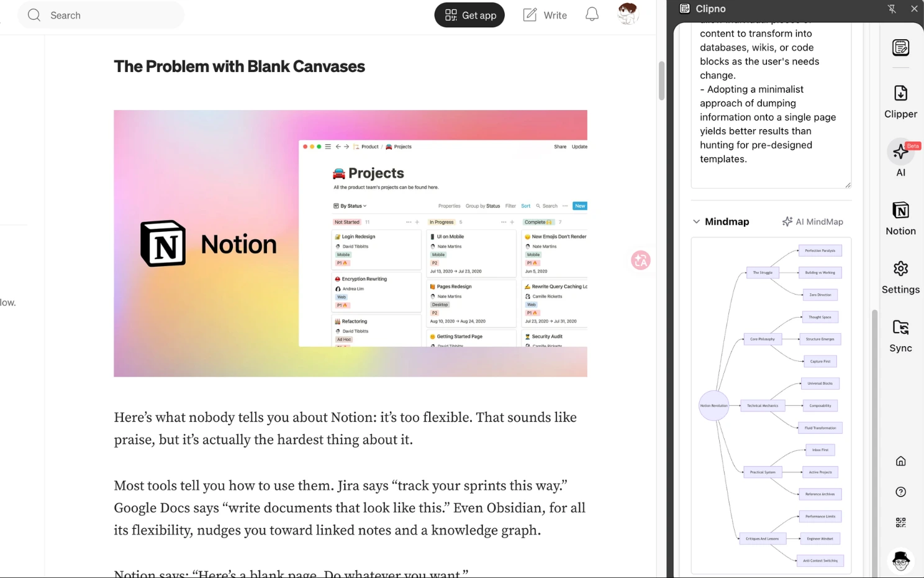This screenshot has height=578, width=924.
Task: Go to Clipno home icon
Action: click(x=901, y=461)
